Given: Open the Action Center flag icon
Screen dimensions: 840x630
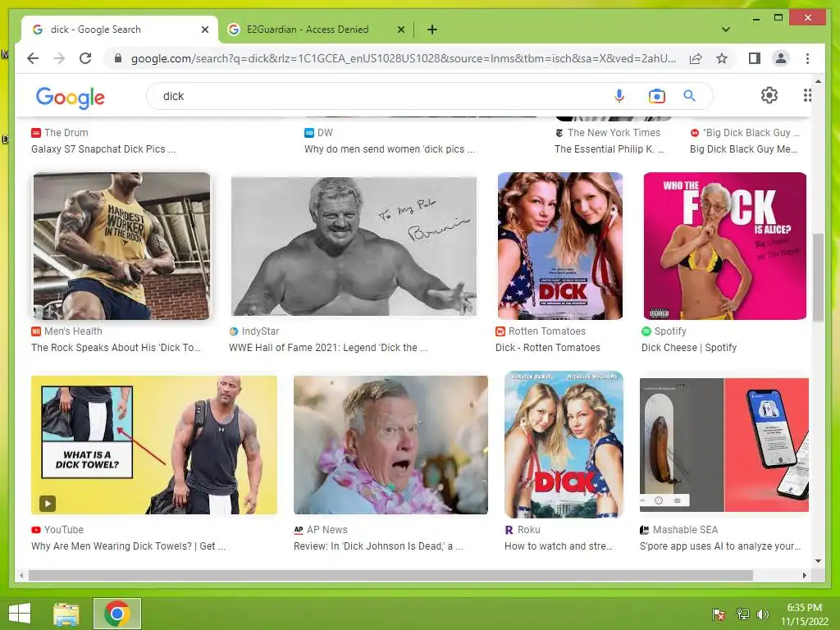Looking at the screenshot, I should click(x=719, y=614).
